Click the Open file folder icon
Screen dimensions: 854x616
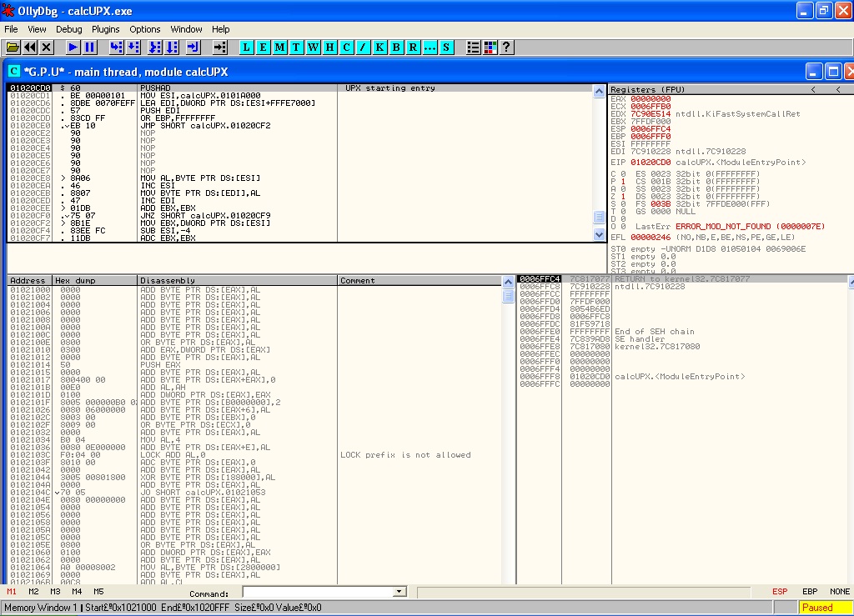(x=13, y=48)
